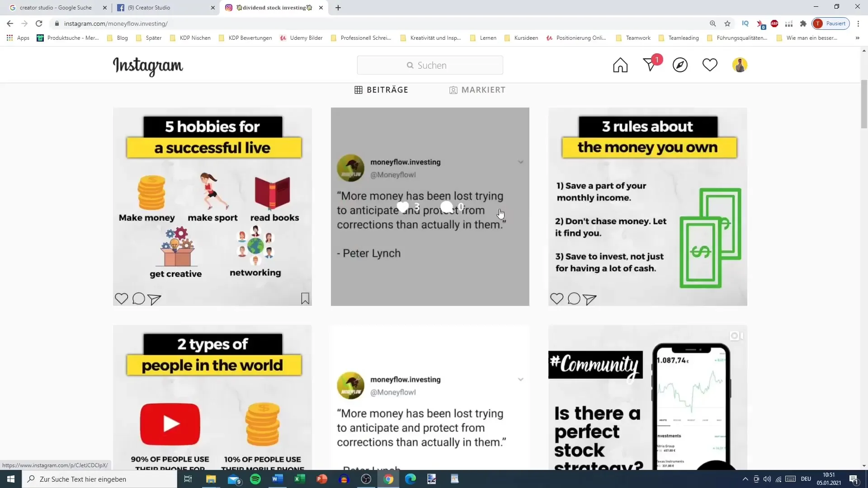
Task: Open the Produktsuche - Mer... bookmark
Action: [x=68, y=38]
